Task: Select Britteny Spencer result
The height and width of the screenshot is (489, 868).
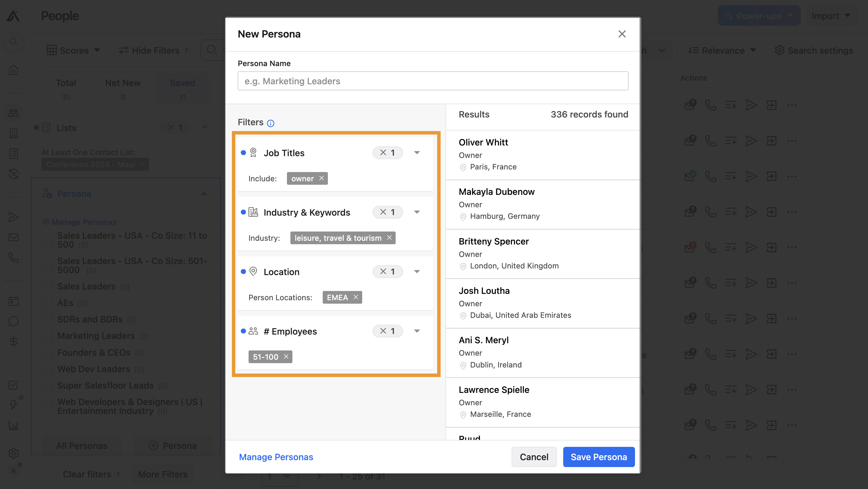Action: coord(543,254)
